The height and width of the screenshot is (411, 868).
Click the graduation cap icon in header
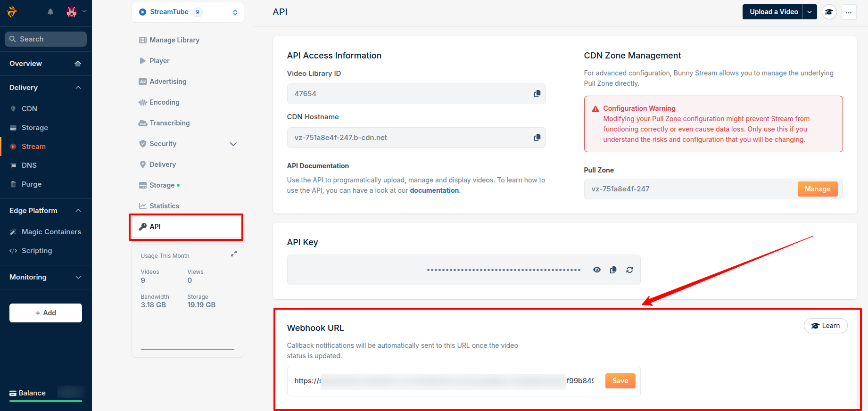pos(829,12)
